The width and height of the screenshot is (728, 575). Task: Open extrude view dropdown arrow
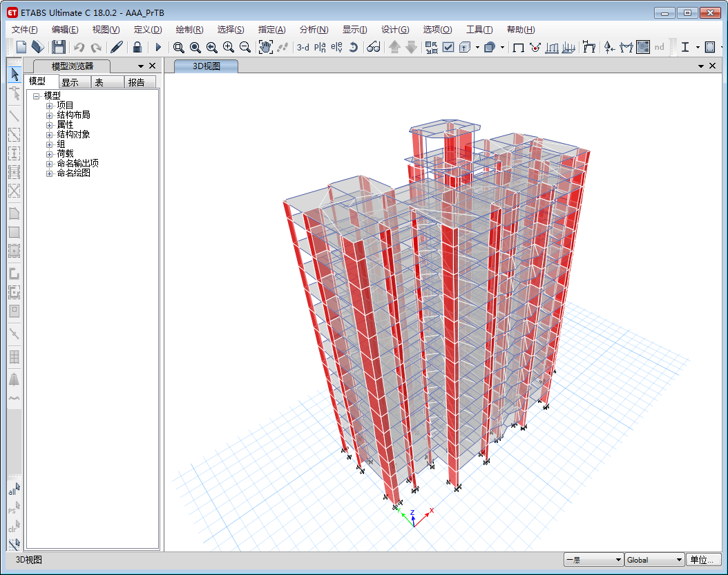click(x=477, y=48)
